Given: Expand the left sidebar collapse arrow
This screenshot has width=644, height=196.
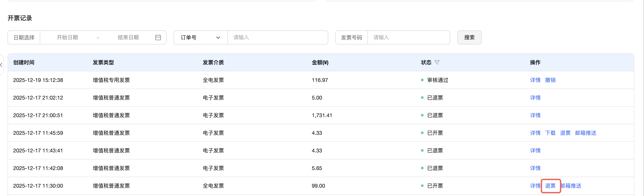Looking at the screenshot, I should pyautogui.click(x=2, y=65).
